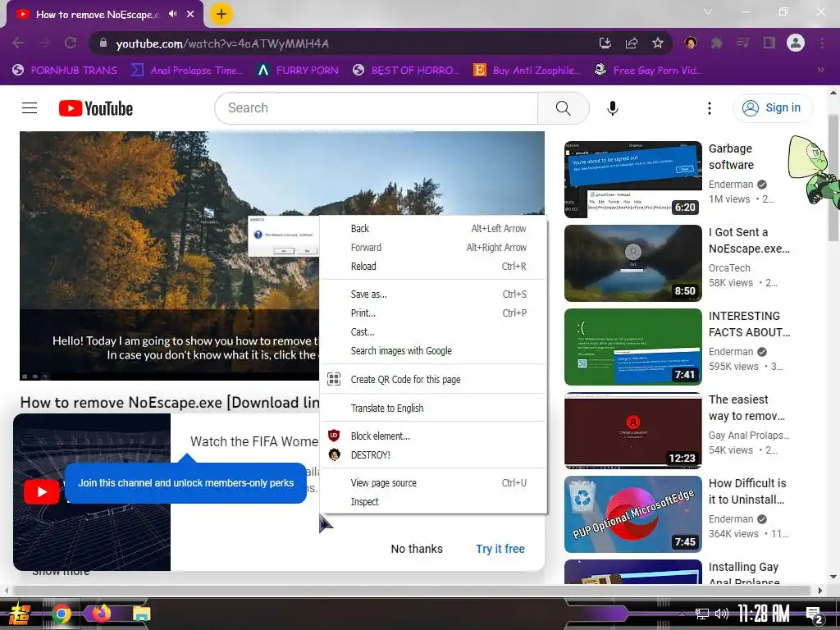Select the DESTROY! context menu entry
The image size is (840, 630).
click(x=433, y=454)
